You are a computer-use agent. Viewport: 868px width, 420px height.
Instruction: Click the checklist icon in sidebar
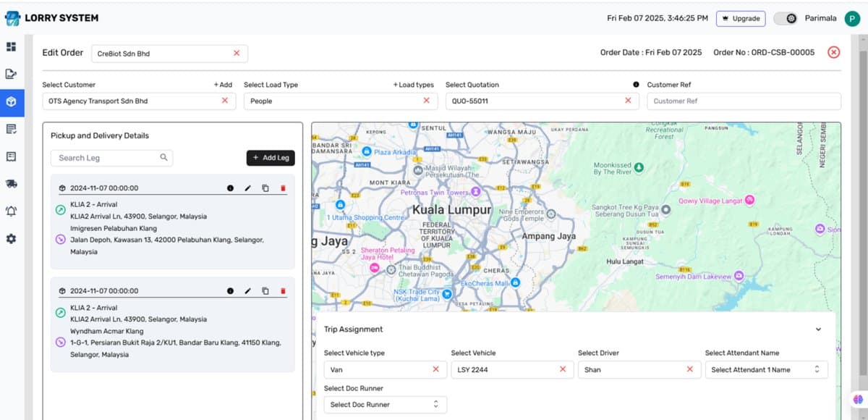click(x=11, y=129)
